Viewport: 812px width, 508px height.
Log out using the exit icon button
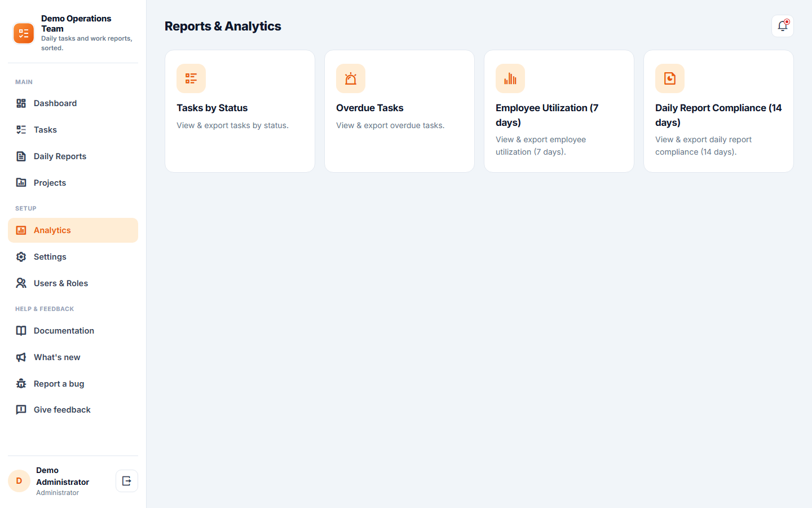[127, 481]
